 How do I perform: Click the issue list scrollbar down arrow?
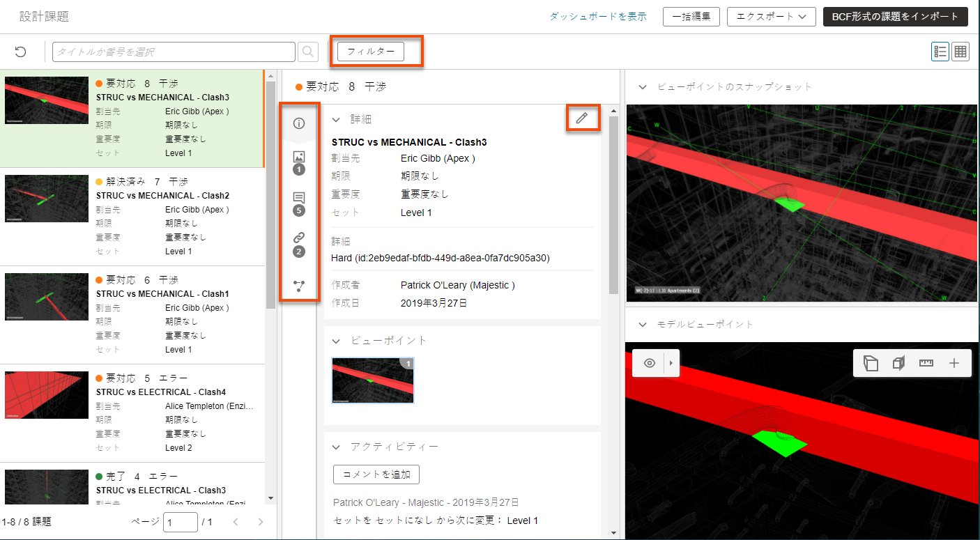(271, 499)
